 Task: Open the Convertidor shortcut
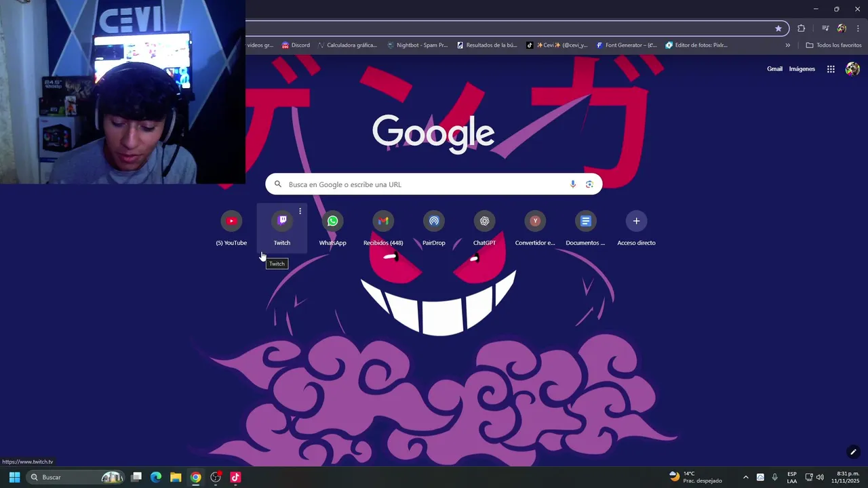coord(535,228)
